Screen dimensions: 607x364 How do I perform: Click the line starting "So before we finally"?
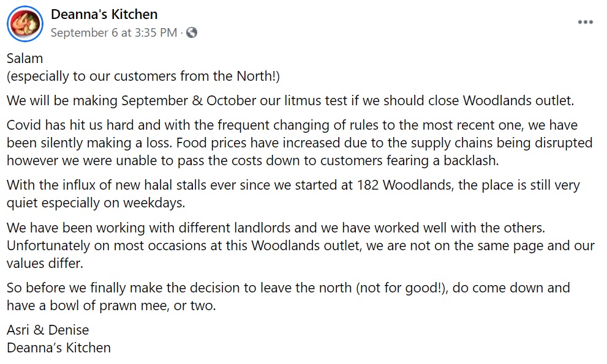(x=288, y=288)
